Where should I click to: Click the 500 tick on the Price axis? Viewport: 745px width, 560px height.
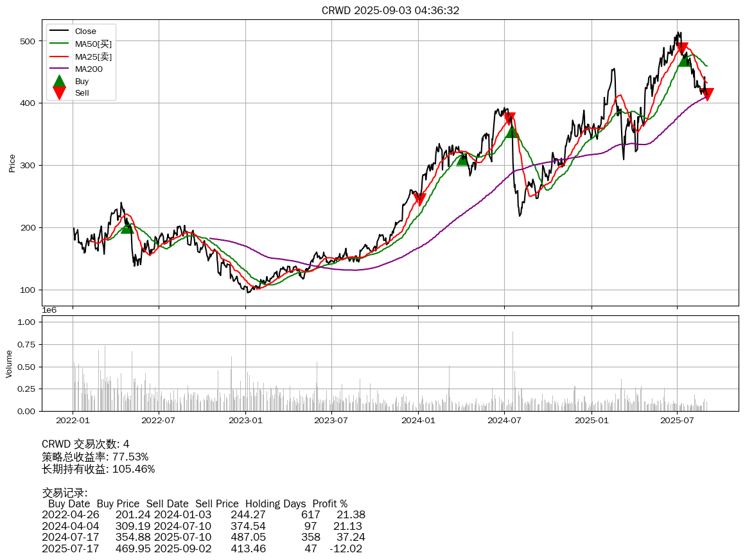[x=28, y=41]
